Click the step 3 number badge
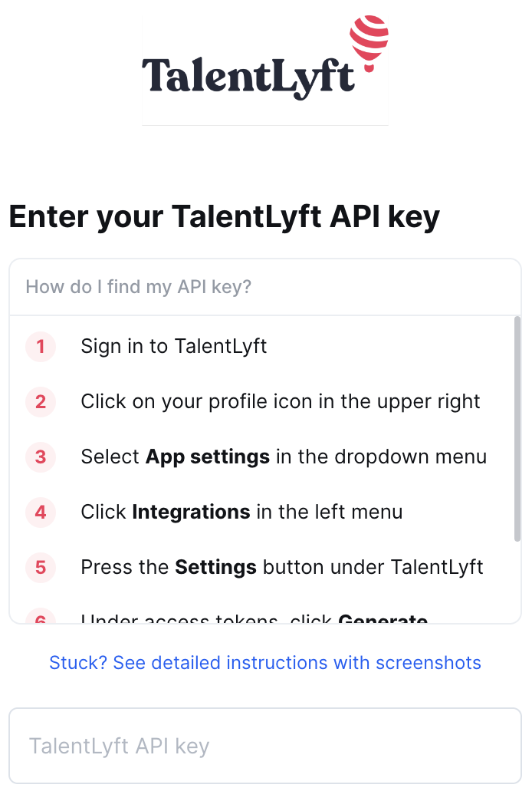The image size is (532, 801). pyautogui.click(x=41, y=457)
